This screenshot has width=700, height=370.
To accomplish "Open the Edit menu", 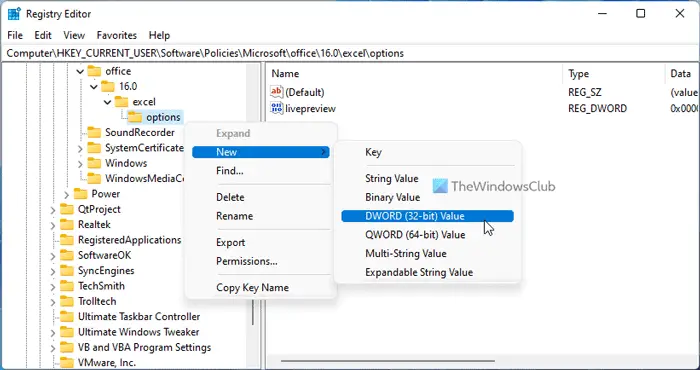I will tap(43, 35).
